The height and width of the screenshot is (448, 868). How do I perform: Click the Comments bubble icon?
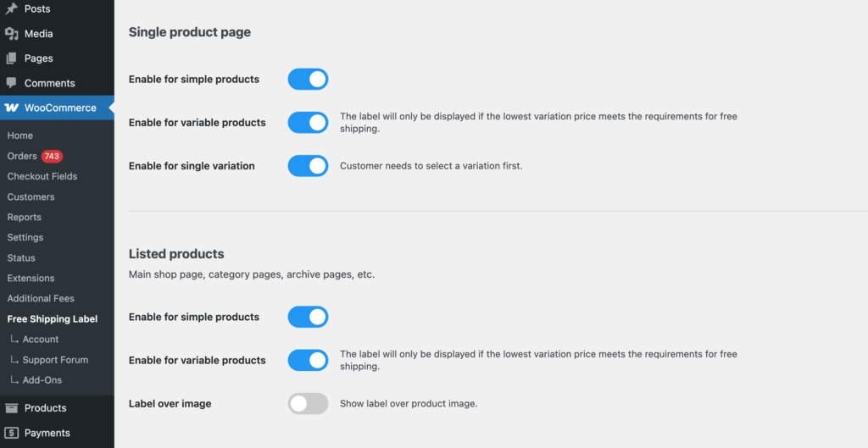click(12, 83)
